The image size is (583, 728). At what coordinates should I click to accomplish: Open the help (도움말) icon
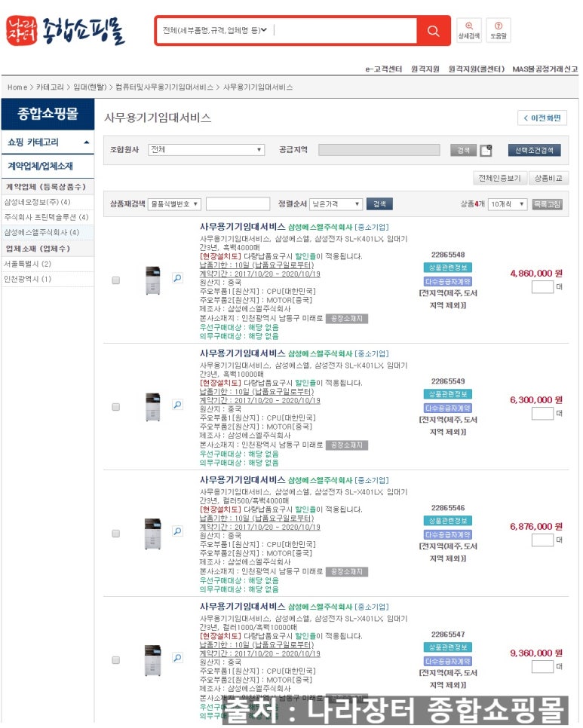(x=498, y=31)
